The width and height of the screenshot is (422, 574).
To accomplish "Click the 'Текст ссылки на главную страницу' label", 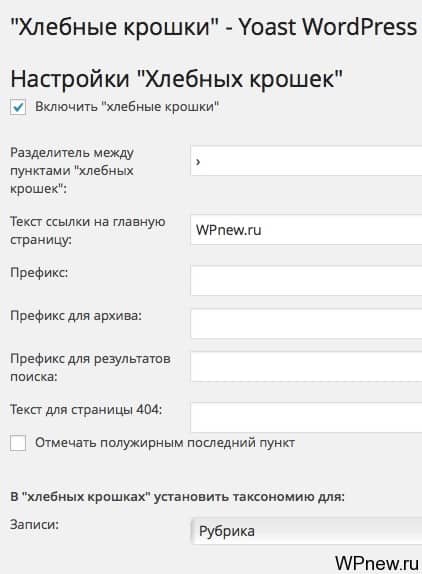I will tap(87, 231).
